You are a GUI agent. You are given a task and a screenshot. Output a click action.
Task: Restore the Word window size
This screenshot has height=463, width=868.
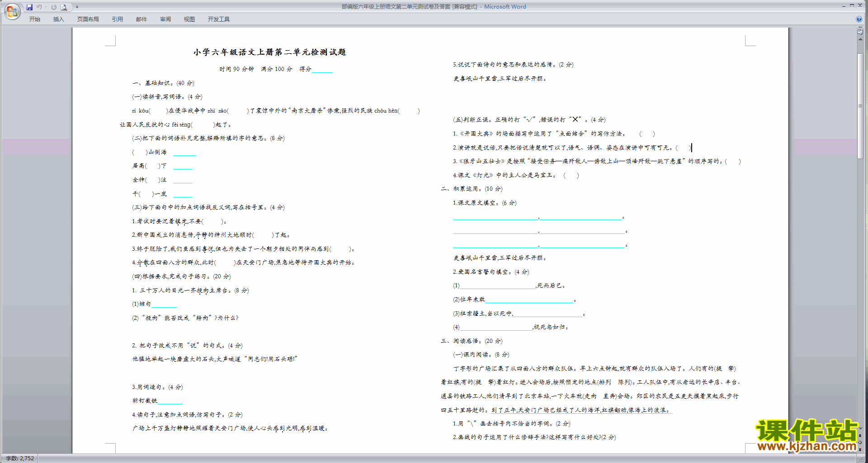click(x=852, y=6)
